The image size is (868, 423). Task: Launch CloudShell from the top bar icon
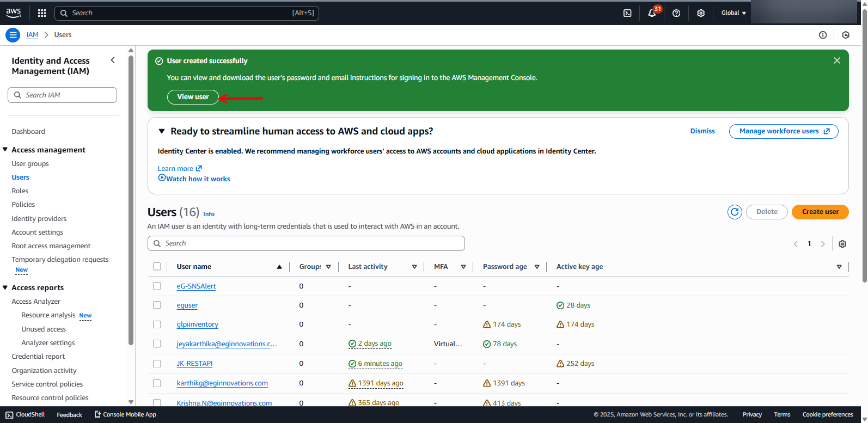[x=627, y=13]
